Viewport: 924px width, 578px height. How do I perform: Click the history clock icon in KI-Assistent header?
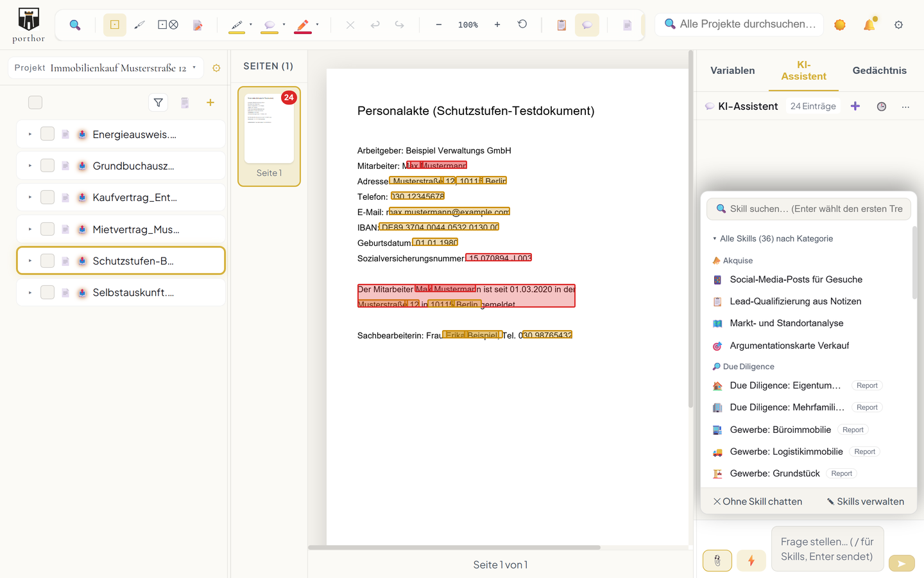point(882,107)
